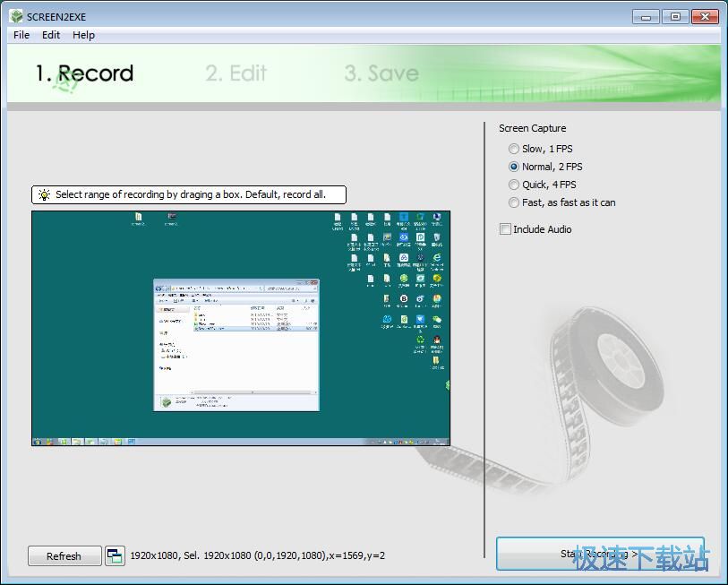Open the Edit menu
This screenshot has height=585, width=728.
(x=50, y=35)
